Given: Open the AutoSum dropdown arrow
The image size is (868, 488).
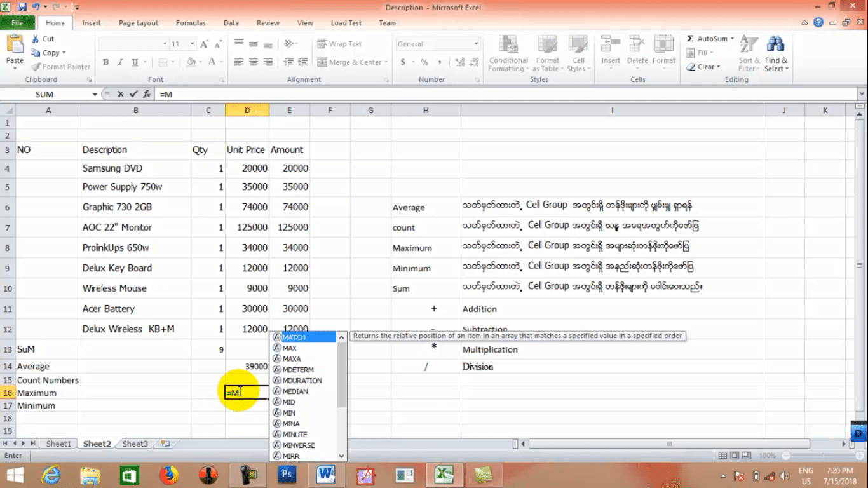Looking at the screenshot, I should tap(732, 39).
